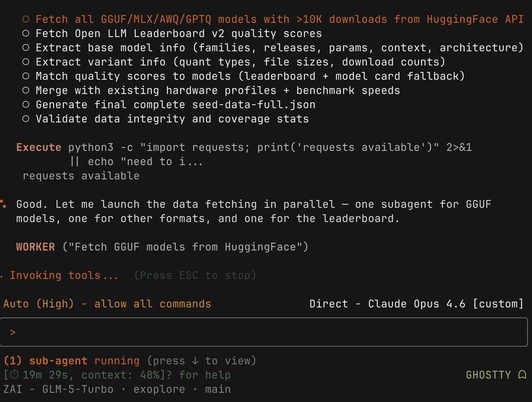This screenshot has height=402, width=532.
Task: Click 'Auto (High) - allow all commands' mode
Action: pyautogui.click(x=107, y=304)
